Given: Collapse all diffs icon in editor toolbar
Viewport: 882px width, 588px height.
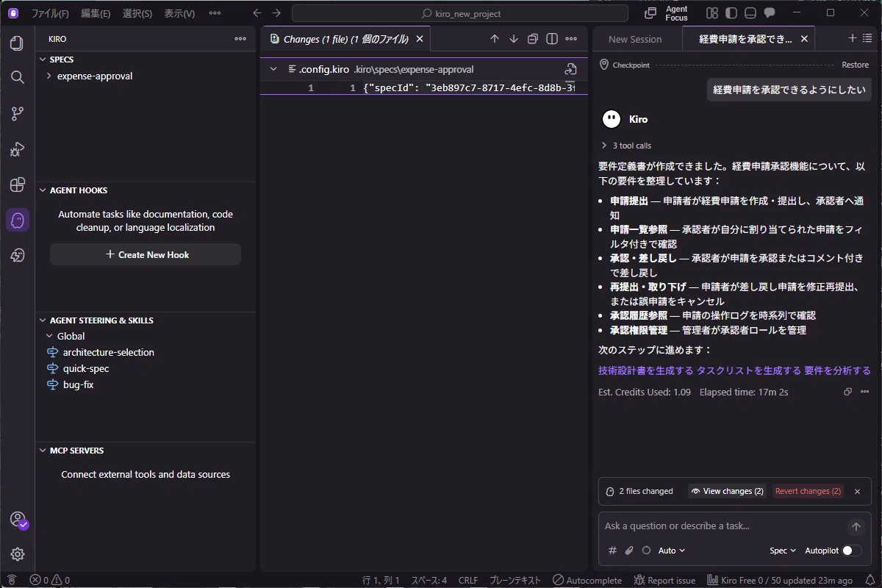Looking at the screenshot, I should (533, 39).
